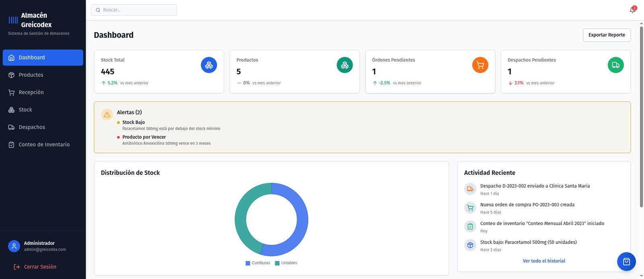Click the red down arrow next to 3.1%
This screenshot has width=644, height=279.
[x=510, y=83]
